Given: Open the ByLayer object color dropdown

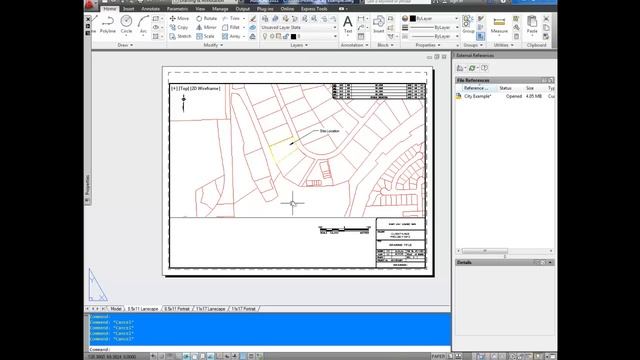Looking at the screenshot, I should pos(456,18).
